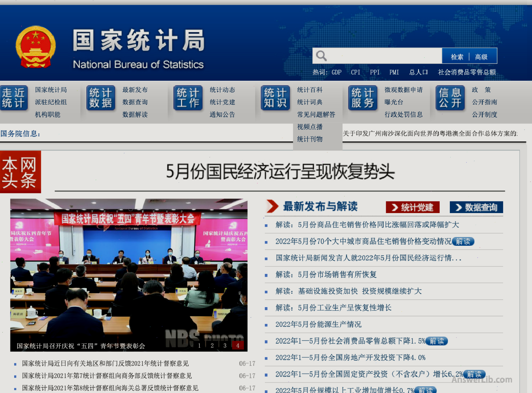Open the 统计服务 menu block
Image resolution: width=532 pixels, height=393 pixels.
tap(363, 98)
